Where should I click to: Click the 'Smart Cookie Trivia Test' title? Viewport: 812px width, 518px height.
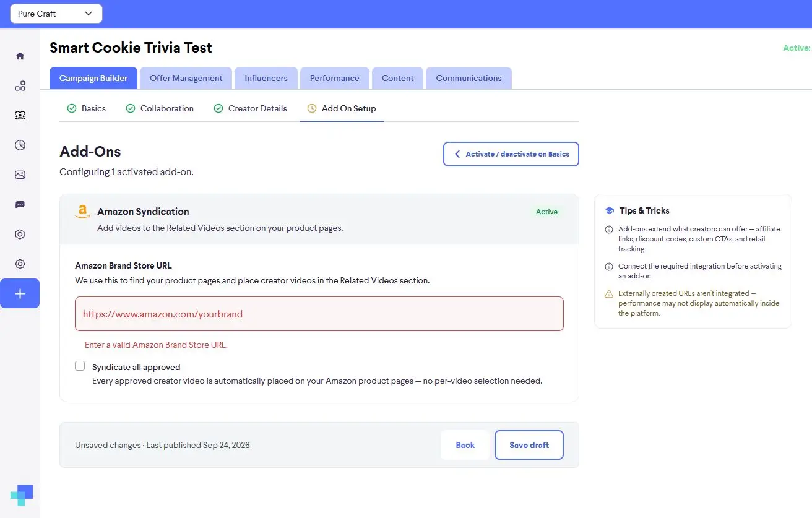pos(131,48)
